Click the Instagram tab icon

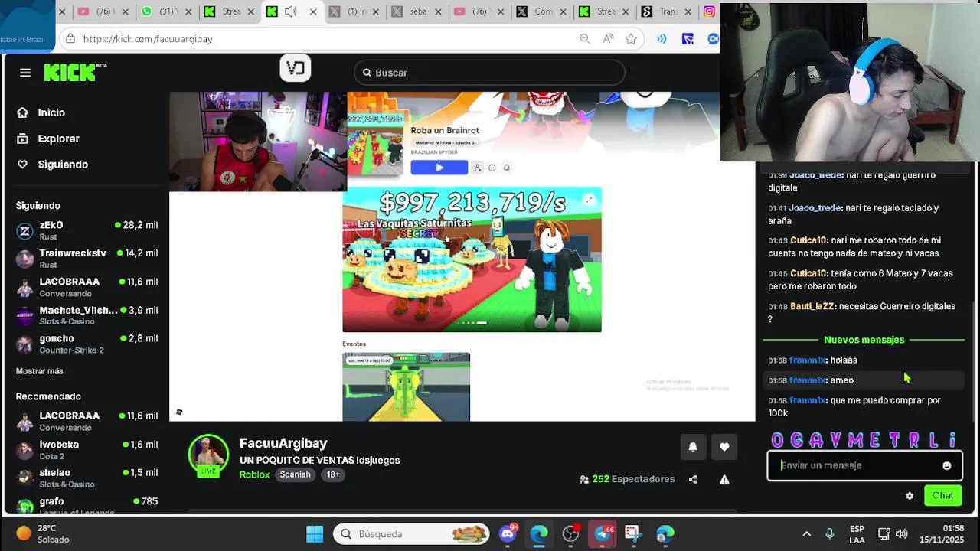click(709, 11)
